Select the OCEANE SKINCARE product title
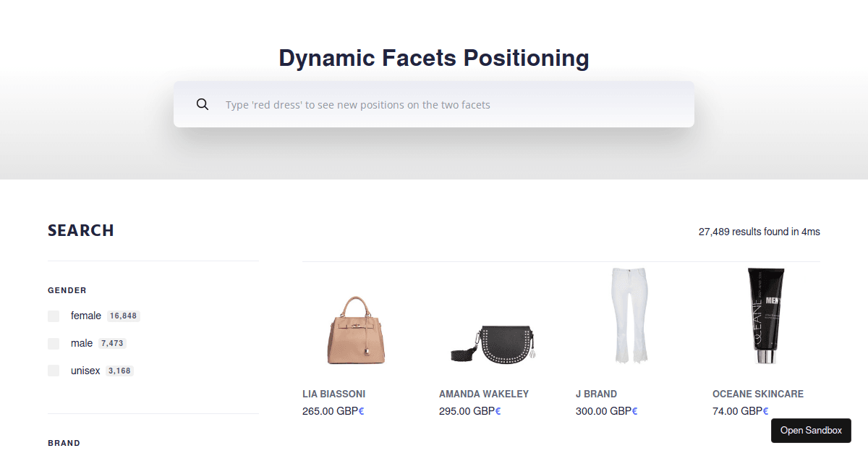 pyautogui.click(x=757, y=394)
